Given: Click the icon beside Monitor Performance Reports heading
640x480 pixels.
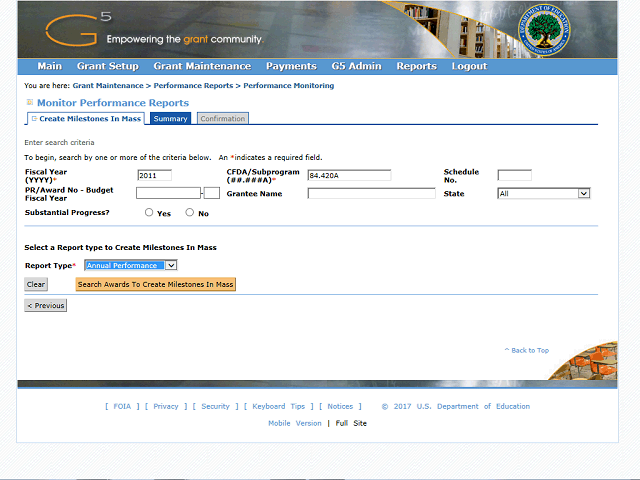Looking at the screenshot, I should pyautogui.click(x=30, y=102).
